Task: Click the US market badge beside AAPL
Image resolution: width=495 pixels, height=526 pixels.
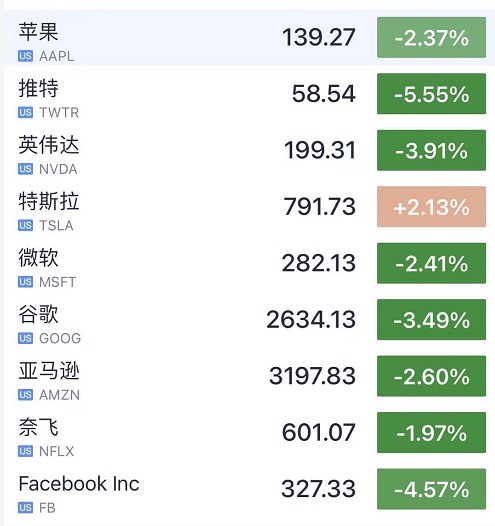Action: pyautogui.click(x=25, y=56)
